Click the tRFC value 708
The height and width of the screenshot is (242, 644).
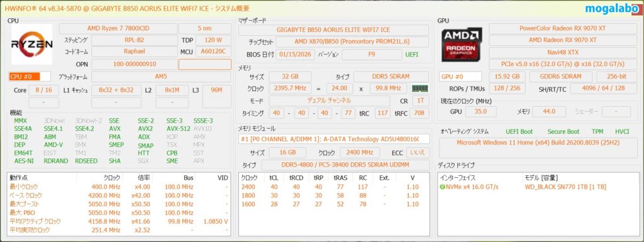(x=419, y=114)
